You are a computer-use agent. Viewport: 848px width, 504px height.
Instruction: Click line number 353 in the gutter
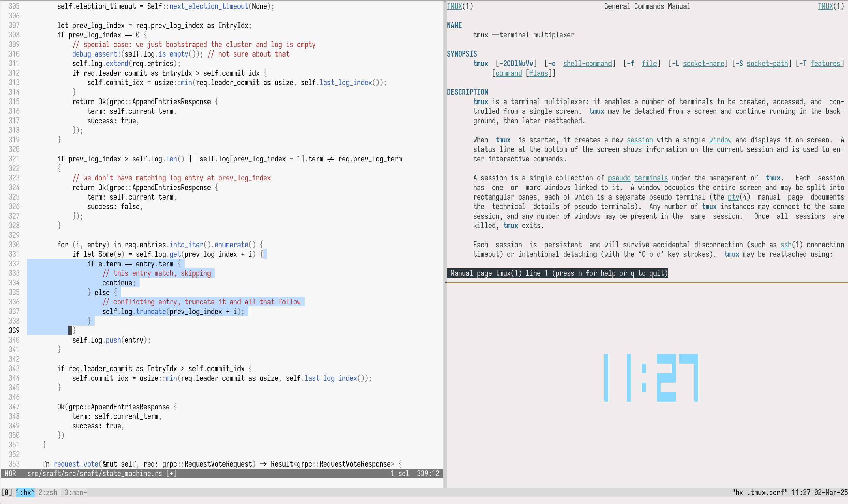pyautogui.click(x=14, y=464)
